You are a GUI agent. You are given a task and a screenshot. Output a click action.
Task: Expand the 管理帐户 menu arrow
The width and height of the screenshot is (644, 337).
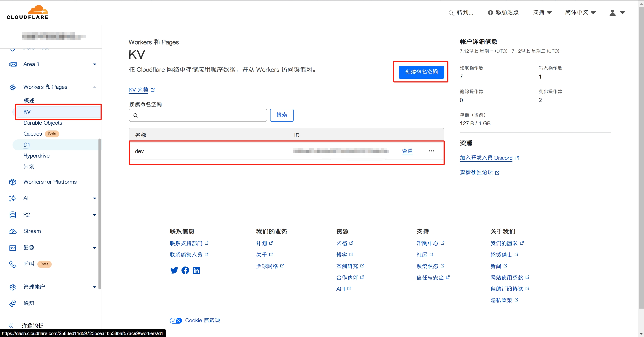pyautogui.click(x=94, y=287)
